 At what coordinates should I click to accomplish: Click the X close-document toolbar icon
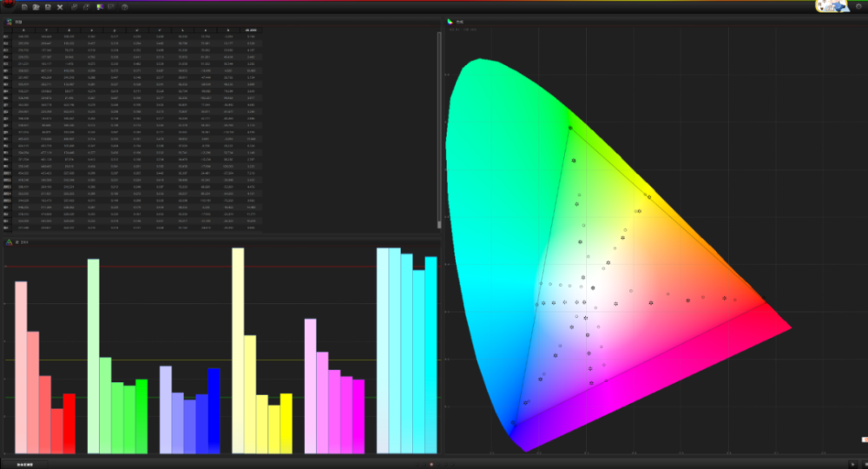60,7
